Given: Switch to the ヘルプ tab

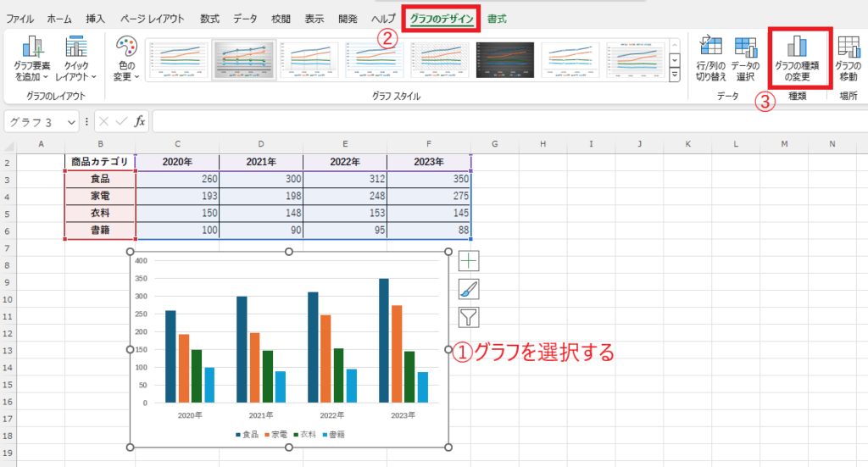Looking at the screenshot, I should tap(383, 19).
